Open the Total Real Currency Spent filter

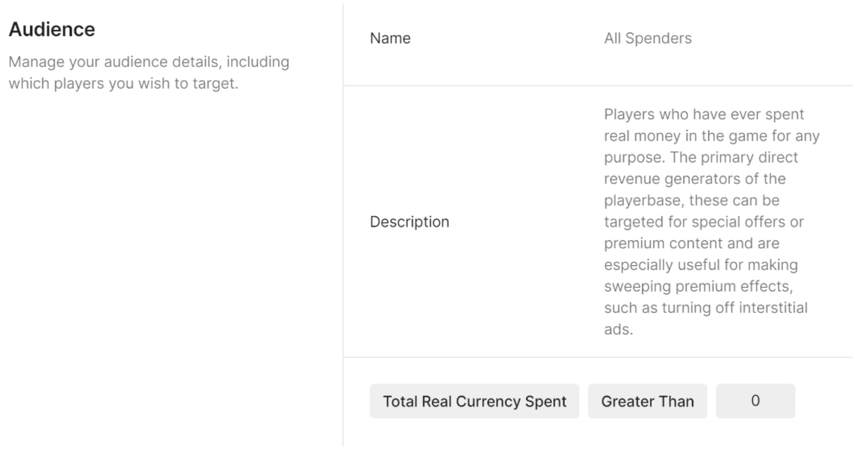[474, 401]
